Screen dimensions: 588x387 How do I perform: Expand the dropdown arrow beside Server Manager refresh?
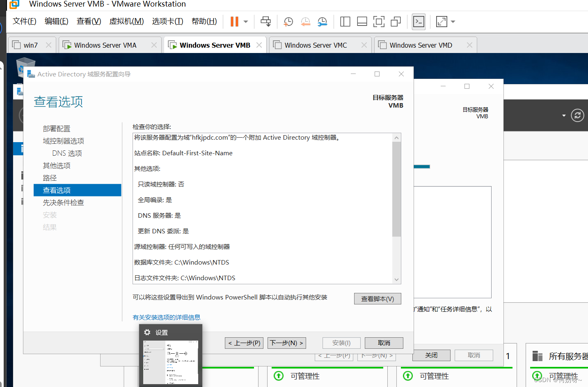click(564, 115)
